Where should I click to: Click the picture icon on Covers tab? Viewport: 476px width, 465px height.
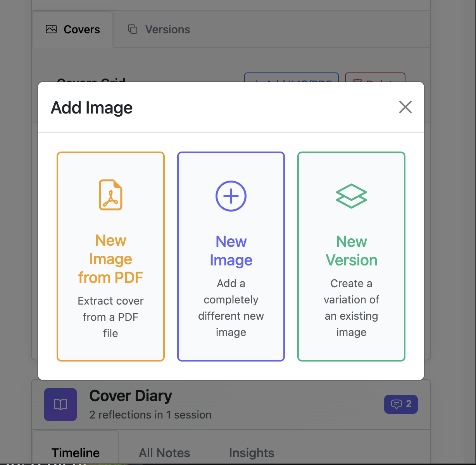(51, 29)
